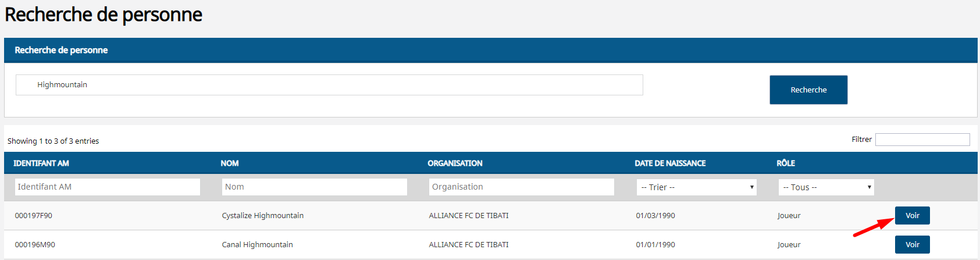
Task: Click the Nom filter field
Action: tap(314, 187)
